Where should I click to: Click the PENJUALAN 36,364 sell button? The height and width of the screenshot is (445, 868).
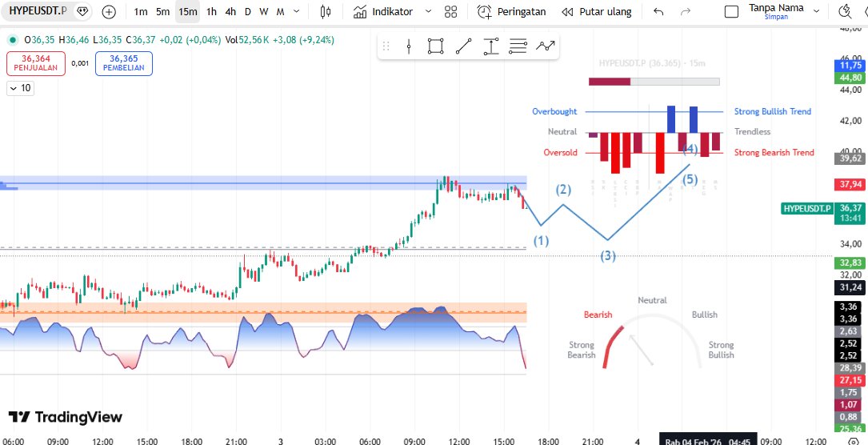tap(36, 63)
